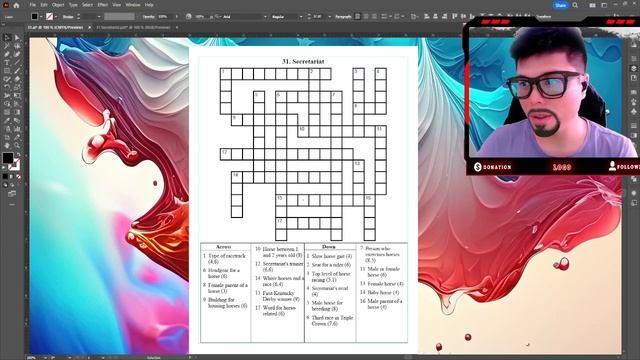Toggle paragraph align right
Viewport: 640px width, 360px height.
374,16
